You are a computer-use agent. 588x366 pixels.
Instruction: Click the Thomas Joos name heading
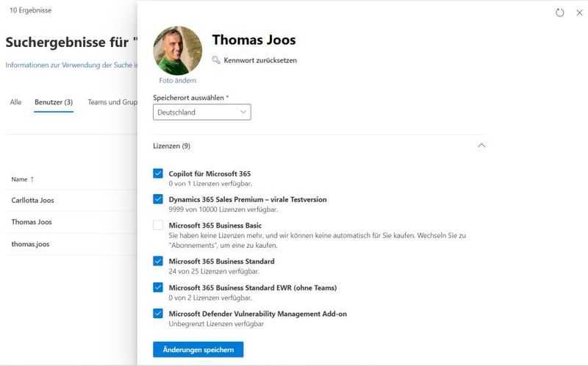[x=254, y=40]
